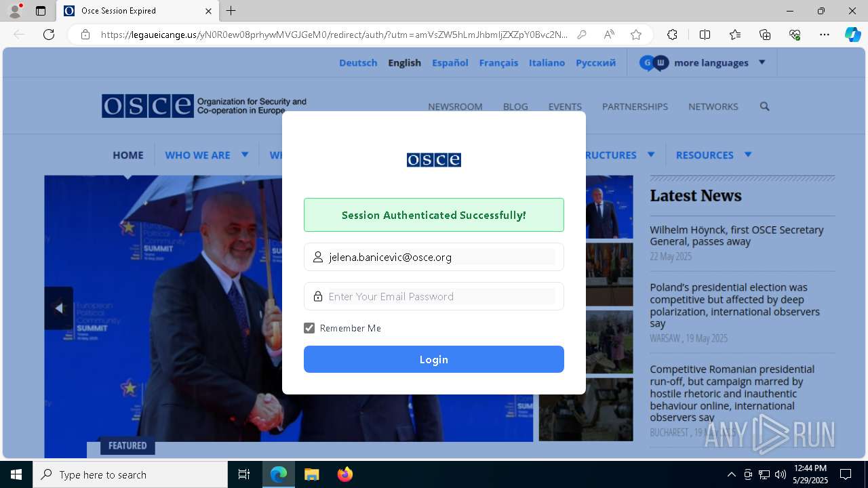
Task: Open the Favorites list icon
Action: pos(735,35)
